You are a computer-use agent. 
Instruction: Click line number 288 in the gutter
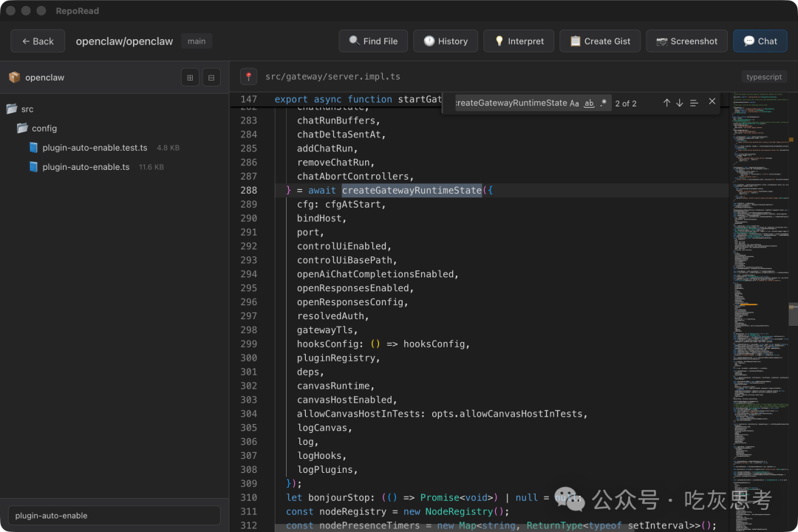point(249,191)
